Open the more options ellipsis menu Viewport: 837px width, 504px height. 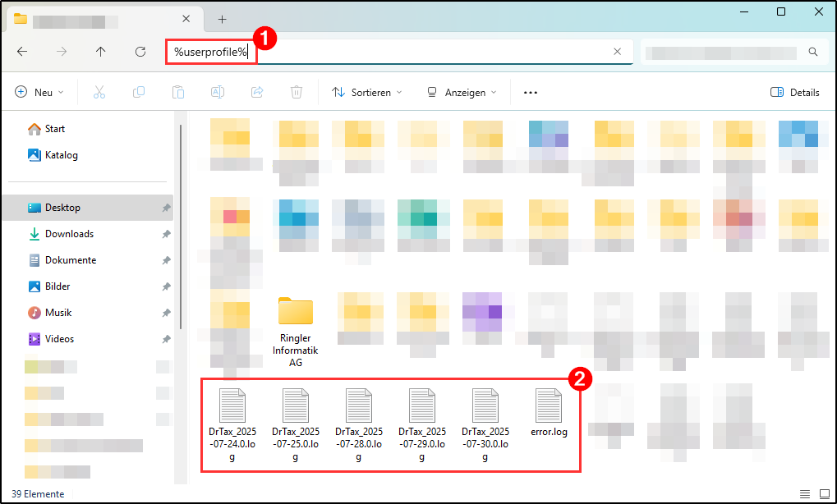tap(530, 93)
